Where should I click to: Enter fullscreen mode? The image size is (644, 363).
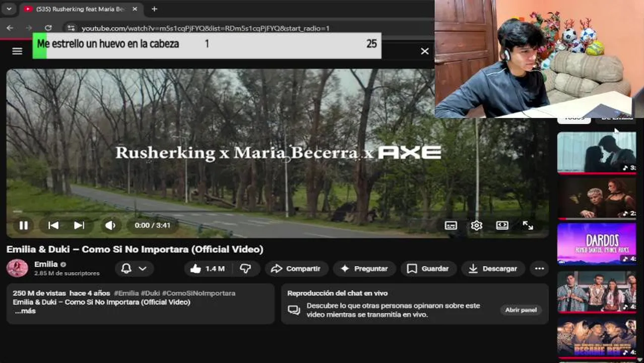pyautogui.click(x=528, y=225)
